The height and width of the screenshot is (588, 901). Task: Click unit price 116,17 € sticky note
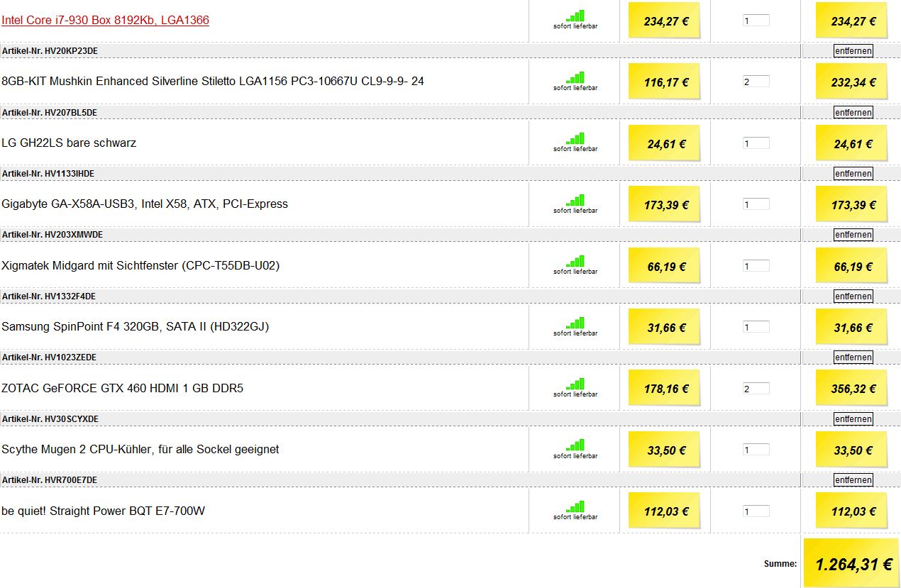point(665,82)
